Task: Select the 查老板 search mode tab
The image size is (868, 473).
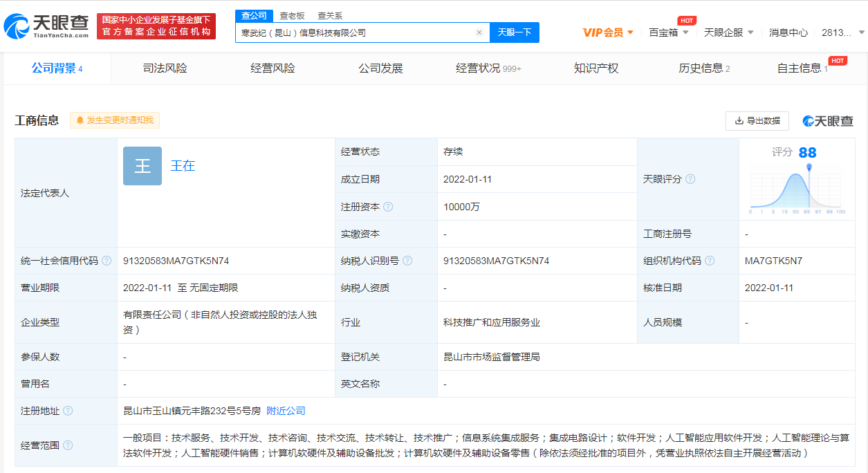Action: pos(292,15)
